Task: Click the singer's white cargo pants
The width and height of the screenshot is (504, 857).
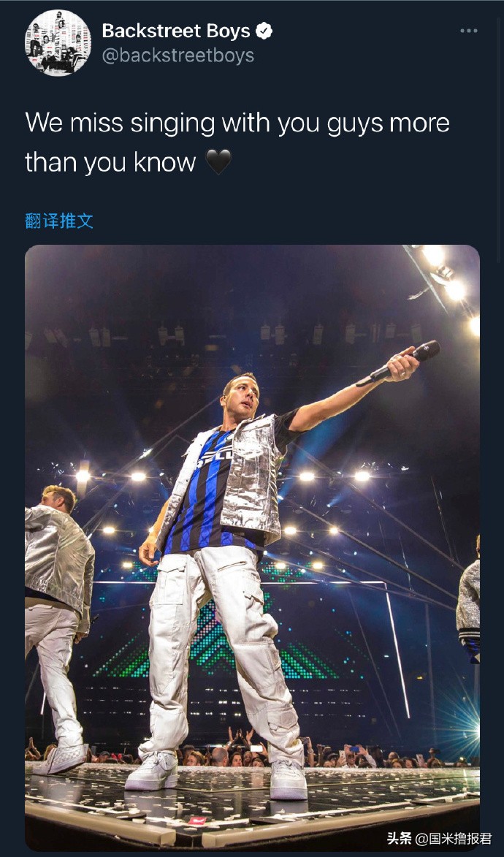Action: [219, 643]
